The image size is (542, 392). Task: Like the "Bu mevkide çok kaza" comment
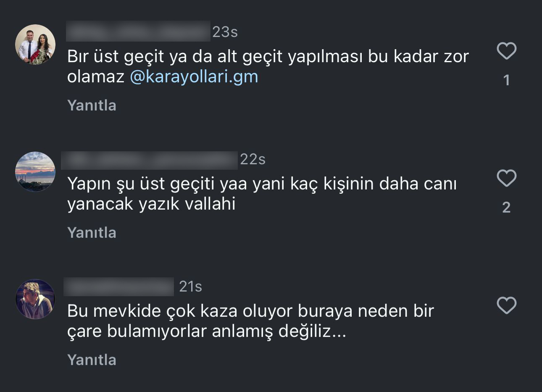(506, 305)
